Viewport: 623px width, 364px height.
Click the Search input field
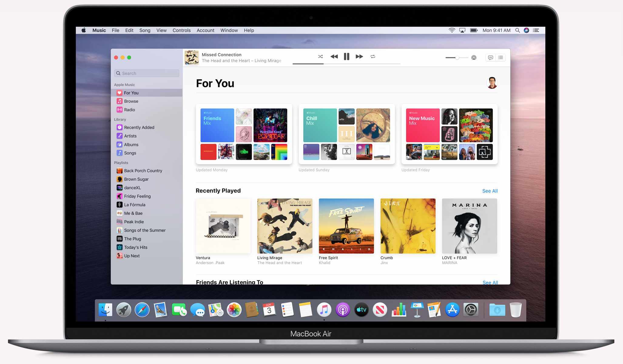(x=146, y=73)
